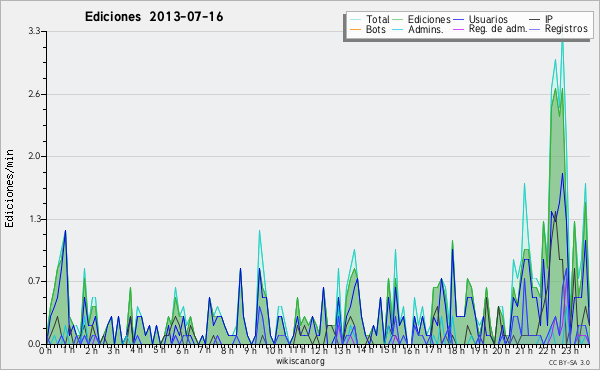This screenshot has width=600, height=370.
Task: Select the 'Bots' legend label
Action: (376, 29)
